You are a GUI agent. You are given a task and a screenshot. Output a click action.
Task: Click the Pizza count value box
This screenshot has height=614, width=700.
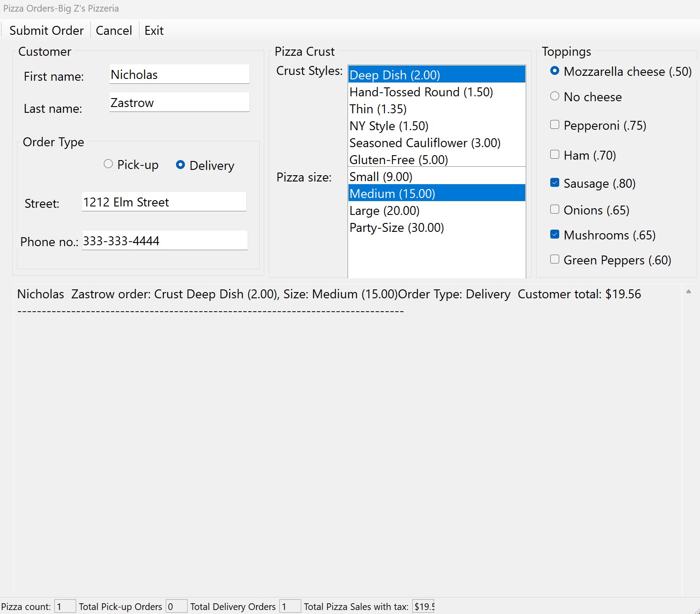(65, 606)
